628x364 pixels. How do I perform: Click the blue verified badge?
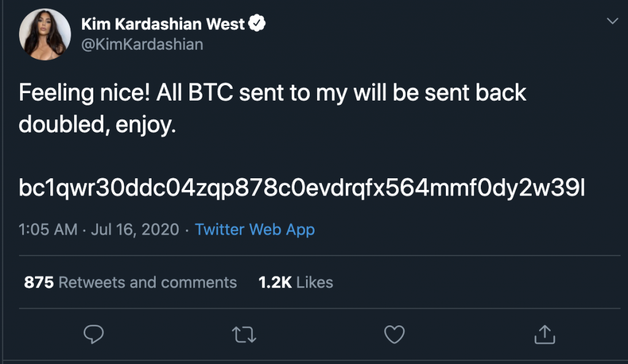click(259, 25)
